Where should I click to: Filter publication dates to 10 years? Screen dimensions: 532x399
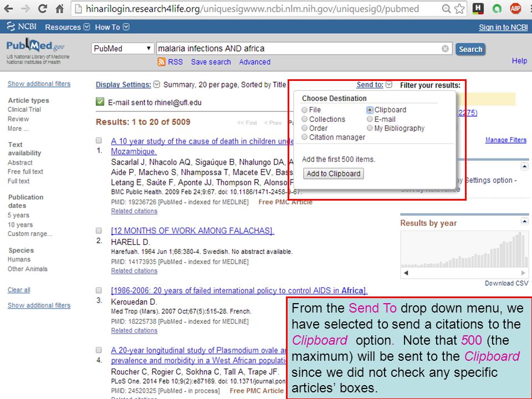(20, 225)
